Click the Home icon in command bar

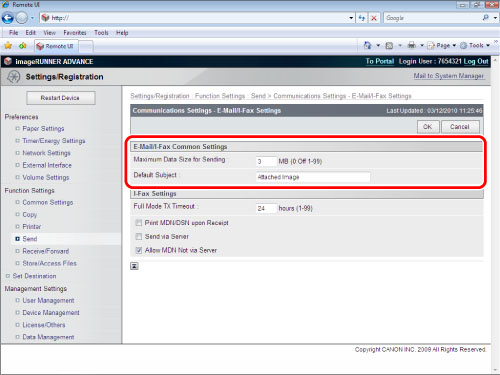coord(367,45)
